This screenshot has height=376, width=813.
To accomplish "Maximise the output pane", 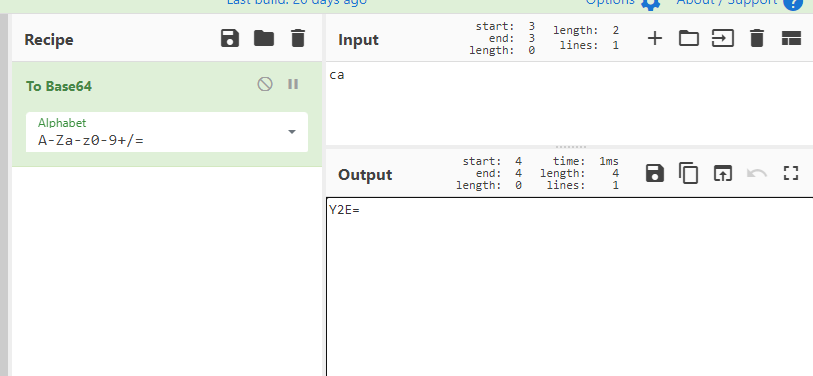I will click(x=790, y=173).
